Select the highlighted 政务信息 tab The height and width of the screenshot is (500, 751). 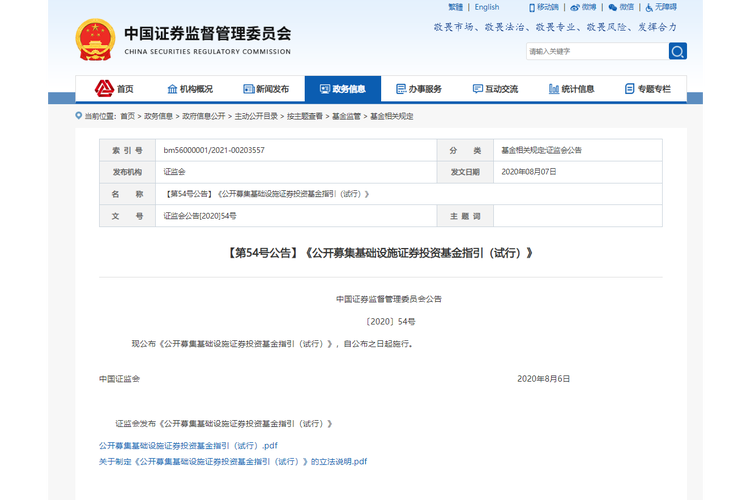click(x=343, y=89)
